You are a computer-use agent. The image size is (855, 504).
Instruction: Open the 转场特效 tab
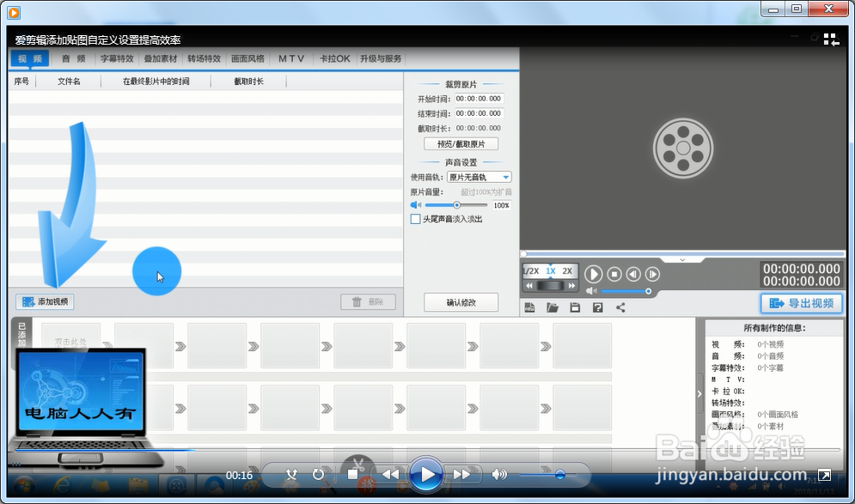204,58
